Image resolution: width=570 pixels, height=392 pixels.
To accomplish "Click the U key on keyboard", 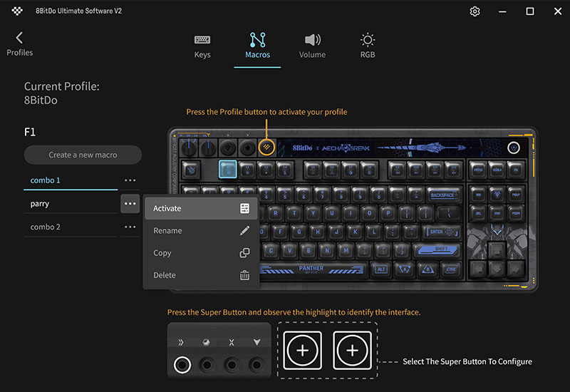I will pos(332,213).
